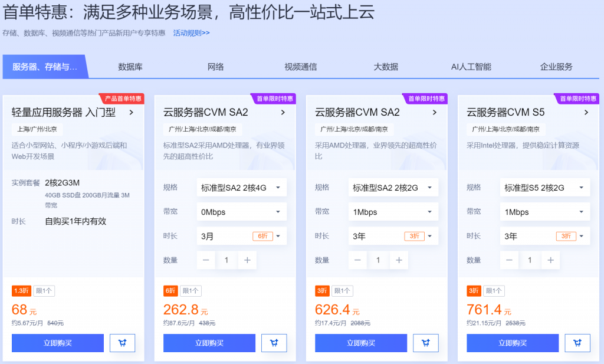Image resolution: width=604 pixels, height=364 pixels.
Task: Add lightweight server to shopping cart
Action: point(122,343)
